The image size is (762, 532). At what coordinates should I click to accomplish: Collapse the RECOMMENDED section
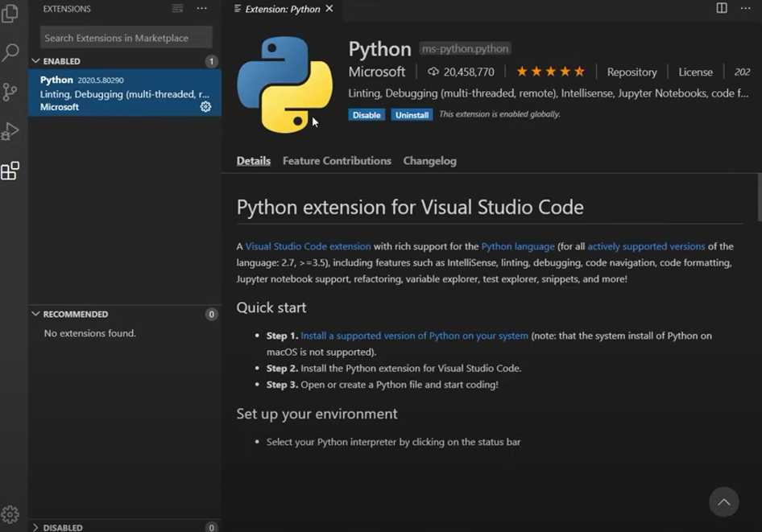point(126,314)
